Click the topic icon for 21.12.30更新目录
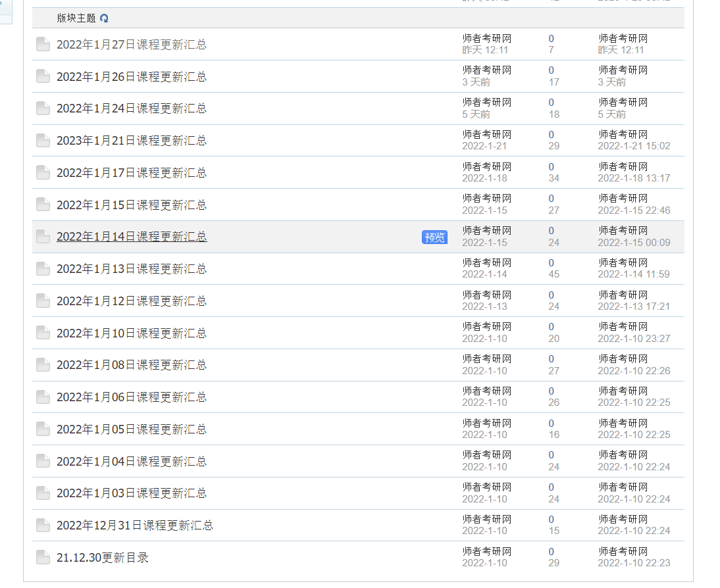 [42, 556]
